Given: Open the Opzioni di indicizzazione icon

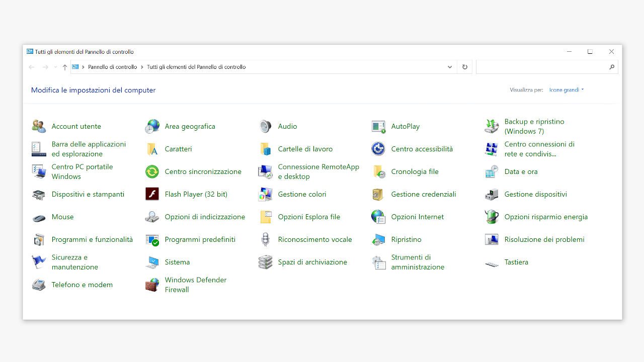Looking at the screenshot, I should pyautogui.click(x=152, y=217).
